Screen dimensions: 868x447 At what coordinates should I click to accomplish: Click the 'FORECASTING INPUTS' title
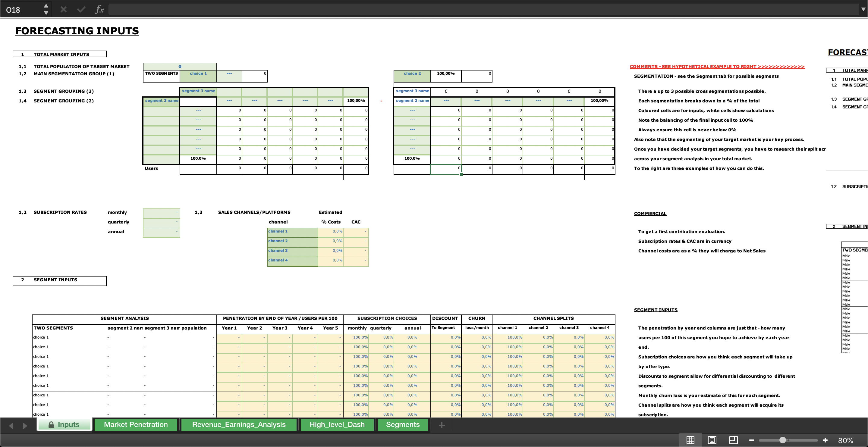(x=77, y=31)
